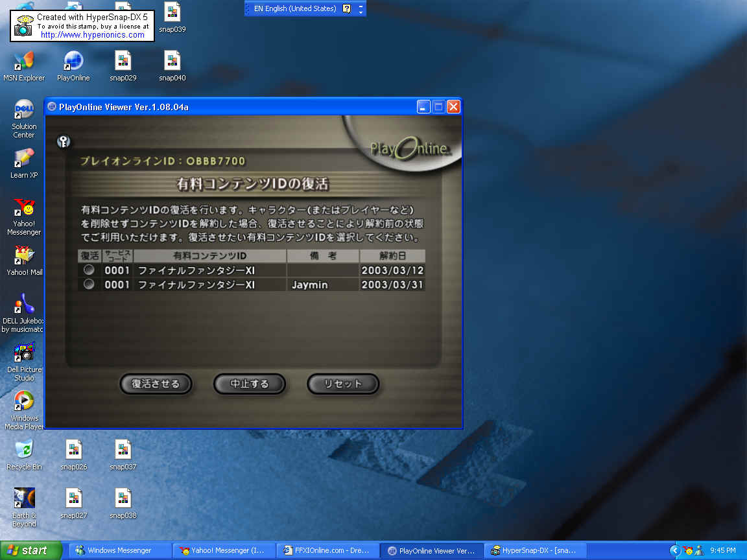Select radio button for the 2003/03/12 entry
Screen dimensions: 747x560
coord(89,270)
